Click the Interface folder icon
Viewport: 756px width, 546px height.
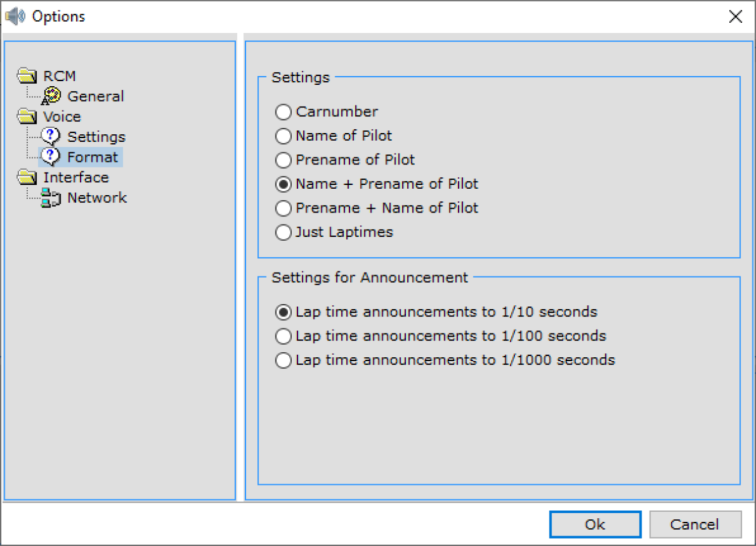[27, 177]
